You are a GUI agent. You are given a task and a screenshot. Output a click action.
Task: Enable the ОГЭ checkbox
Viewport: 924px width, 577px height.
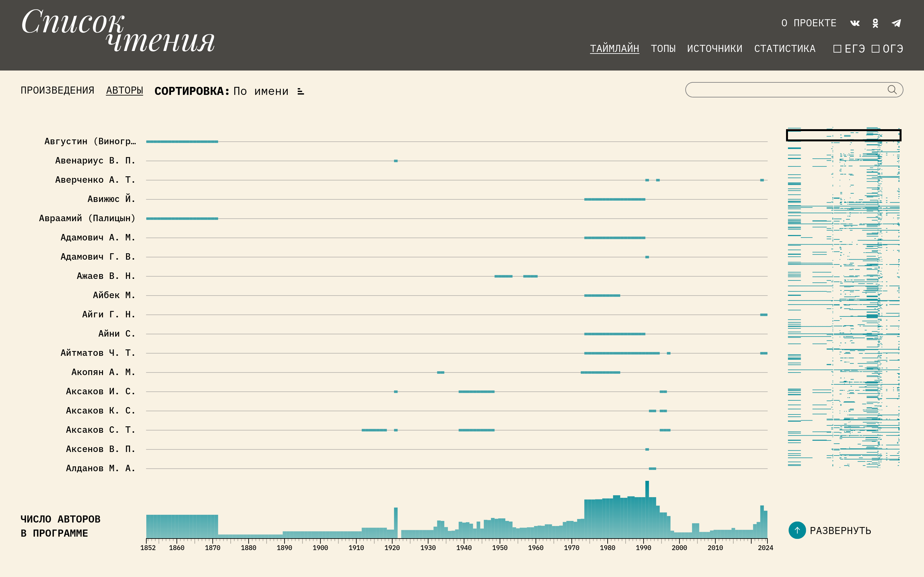(x=875, y=49)
